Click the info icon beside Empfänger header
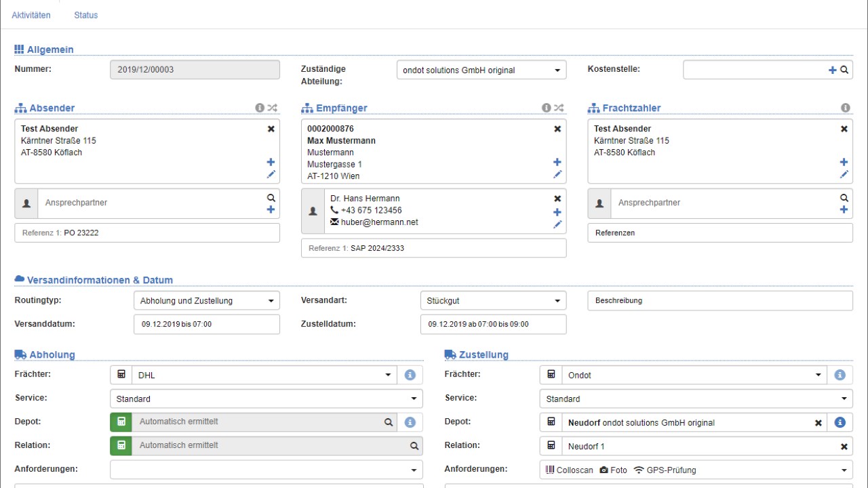868x488 pixels. click(547, 108)
